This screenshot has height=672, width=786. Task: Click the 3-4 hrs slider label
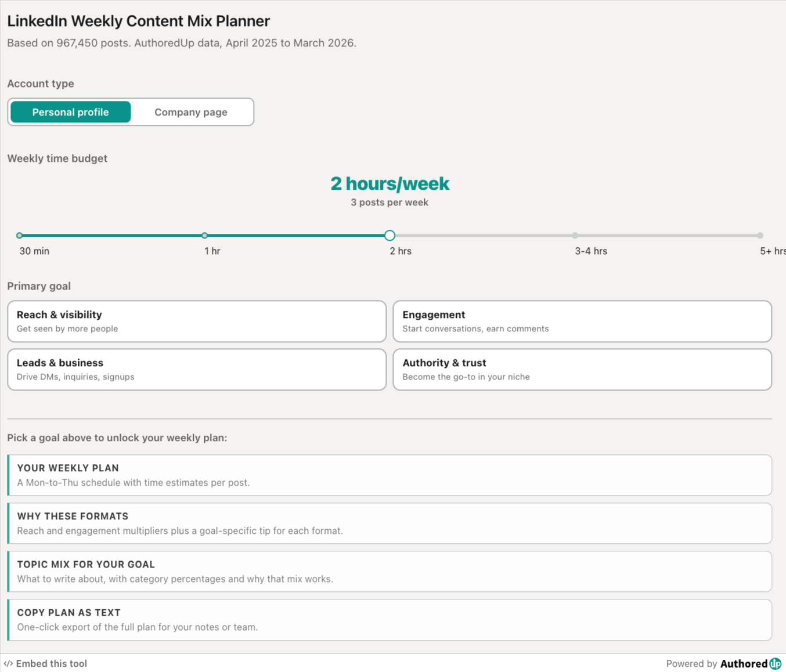tap(591, 251)
